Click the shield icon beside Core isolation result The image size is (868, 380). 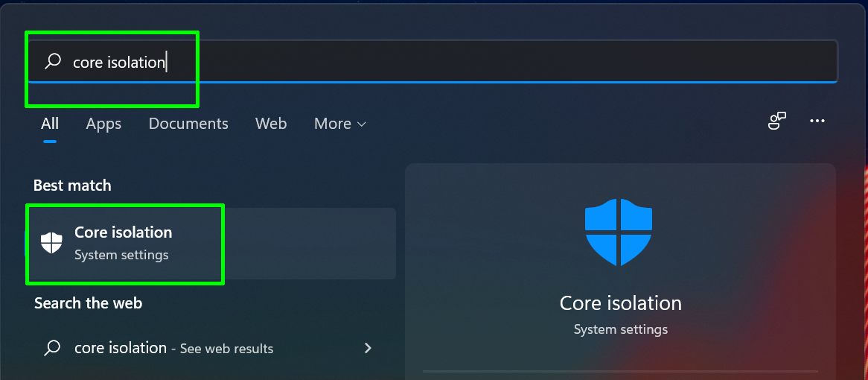tap(51, 243)
